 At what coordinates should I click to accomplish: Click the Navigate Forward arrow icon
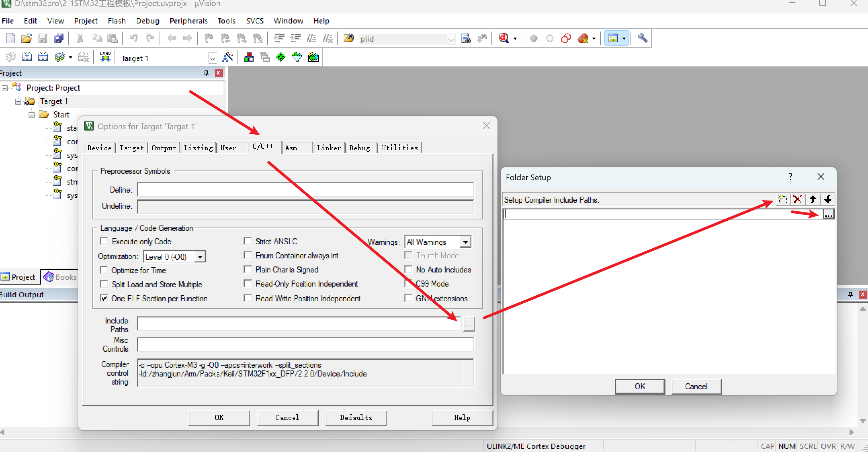pyautogui.click(x=187, y=38)
